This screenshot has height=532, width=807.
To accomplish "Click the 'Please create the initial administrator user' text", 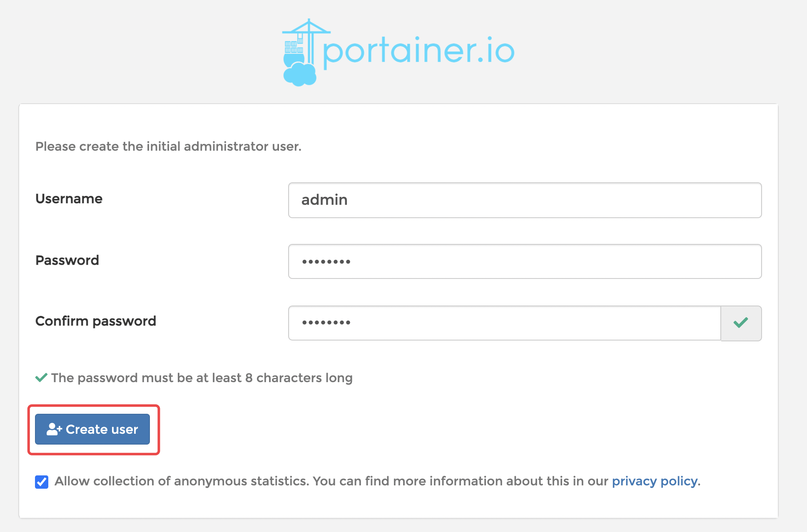I will point(168,147).
